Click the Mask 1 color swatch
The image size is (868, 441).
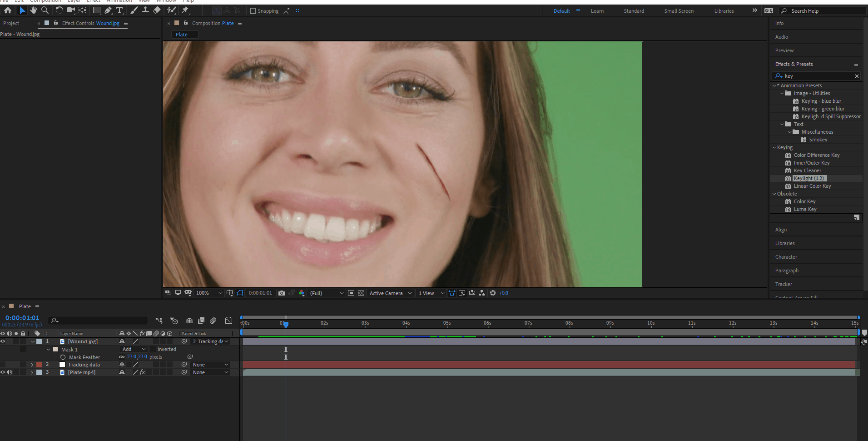point(55,349)
